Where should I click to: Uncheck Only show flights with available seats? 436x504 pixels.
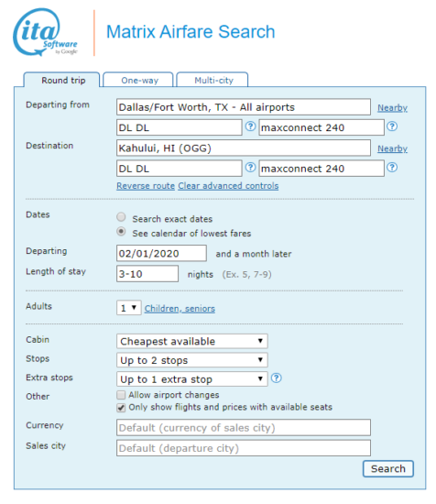pos(121,408)
